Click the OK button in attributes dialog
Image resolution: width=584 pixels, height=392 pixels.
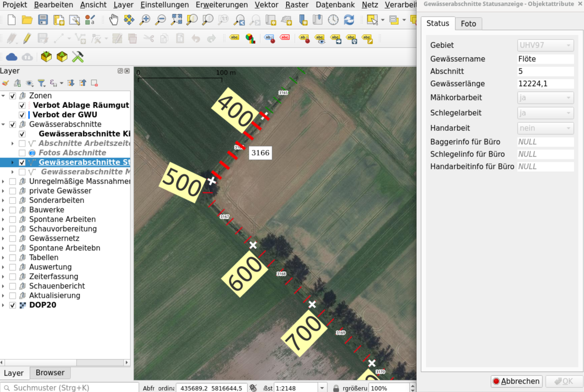tap(564, 381)
